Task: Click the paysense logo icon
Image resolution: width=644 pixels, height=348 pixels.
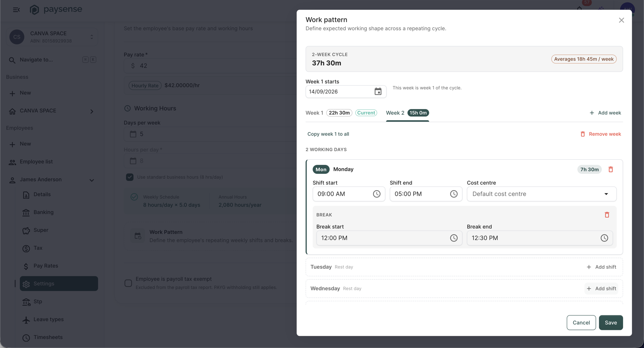Action: coord(34,10)
